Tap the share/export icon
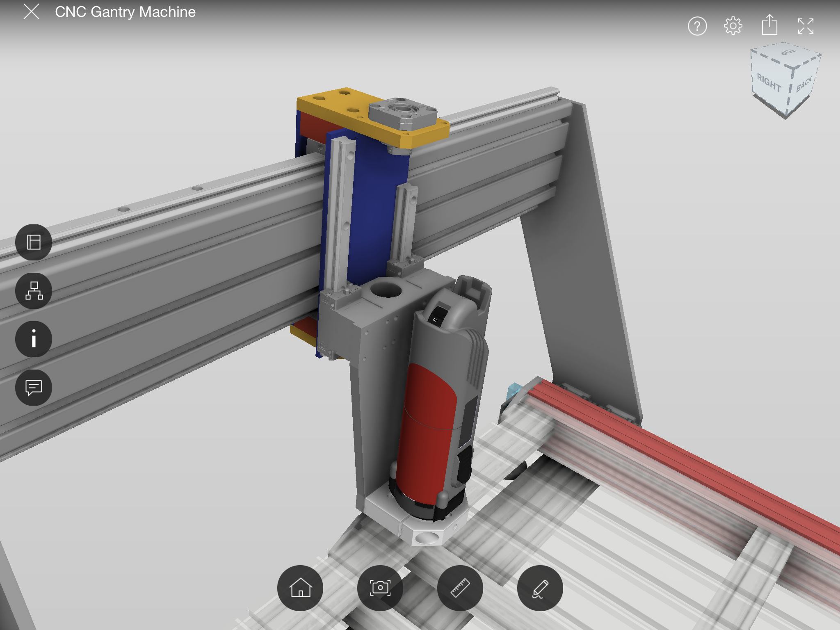 click(769, 25)
